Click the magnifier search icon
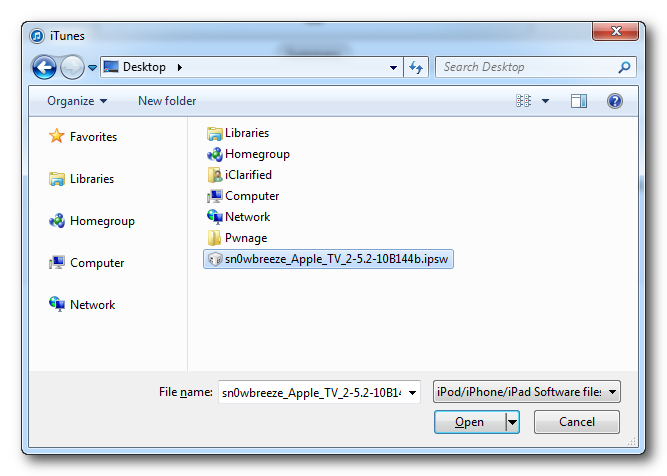 click(624, 67)
